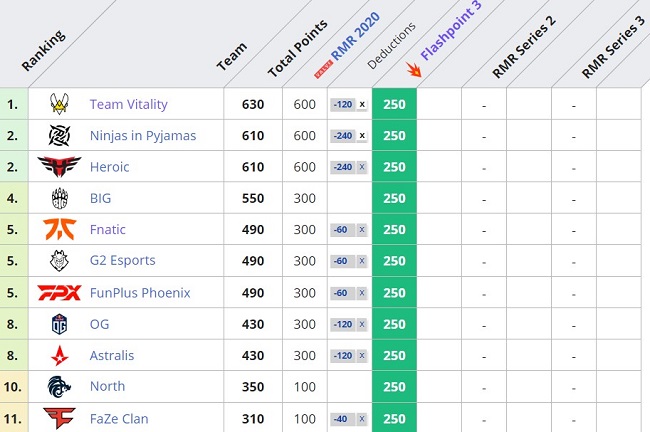Image resolution: width=650 pixels, height=432 pixels.
Task: Click the red Astralis star logo
Action: pyautogui.click(x=59, y=356)
